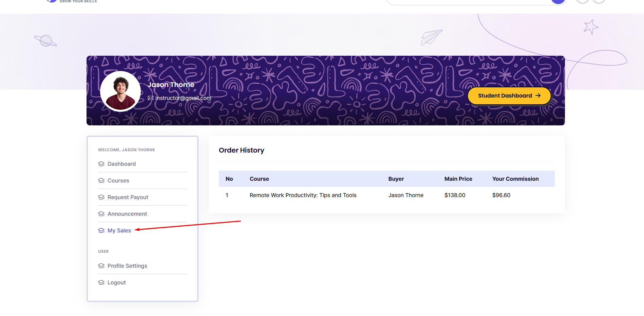Screen dimensions: 644x316
Task: Click the Buyer column header
Action: tap(396, 179)
